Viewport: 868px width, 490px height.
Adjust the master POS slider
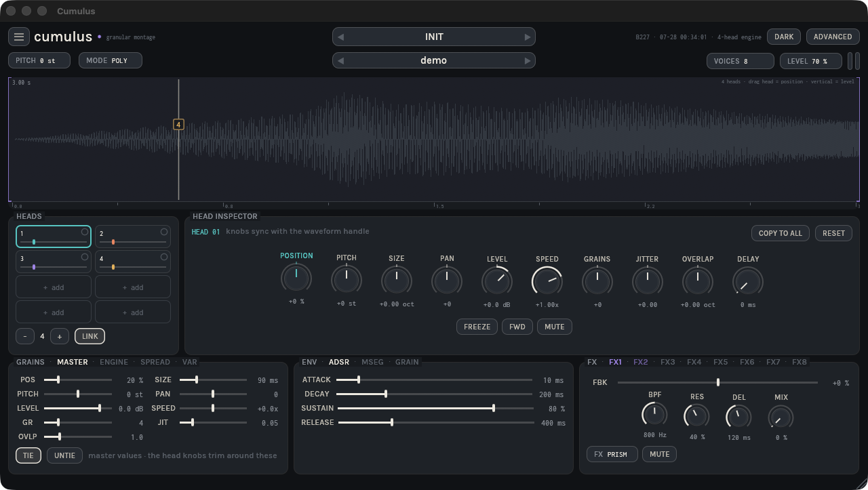point(78,380)
